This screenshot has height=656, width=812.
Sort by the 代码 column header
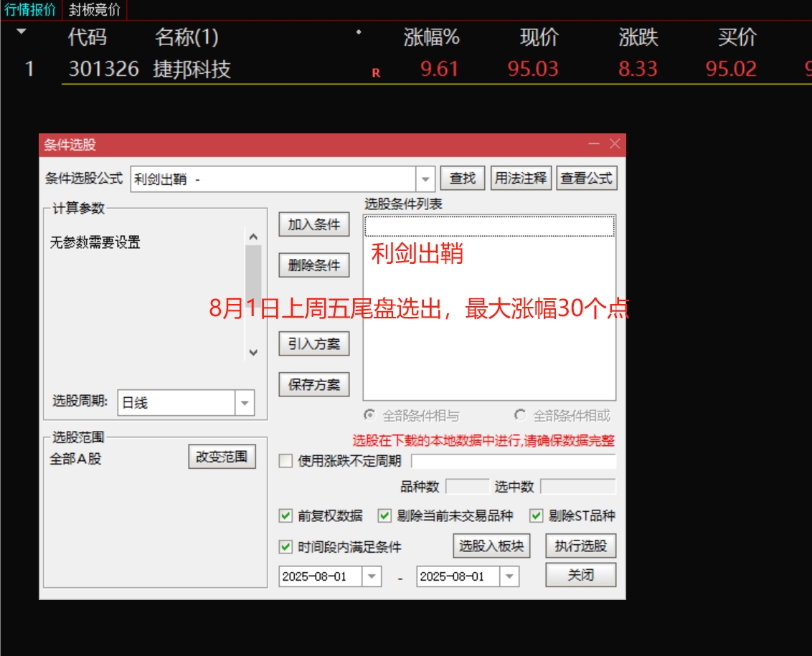pyautogui.click(x=87, y=37)
